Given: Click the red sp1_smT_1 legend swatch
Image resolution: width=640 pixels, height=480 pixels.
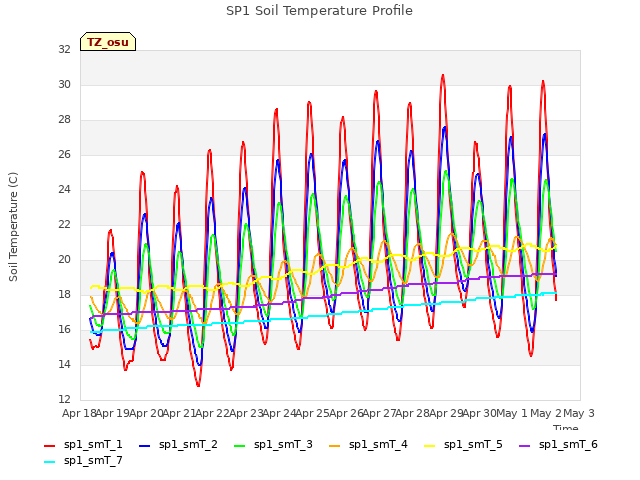Looking at the screenshot, I should (x=49, y=446).
